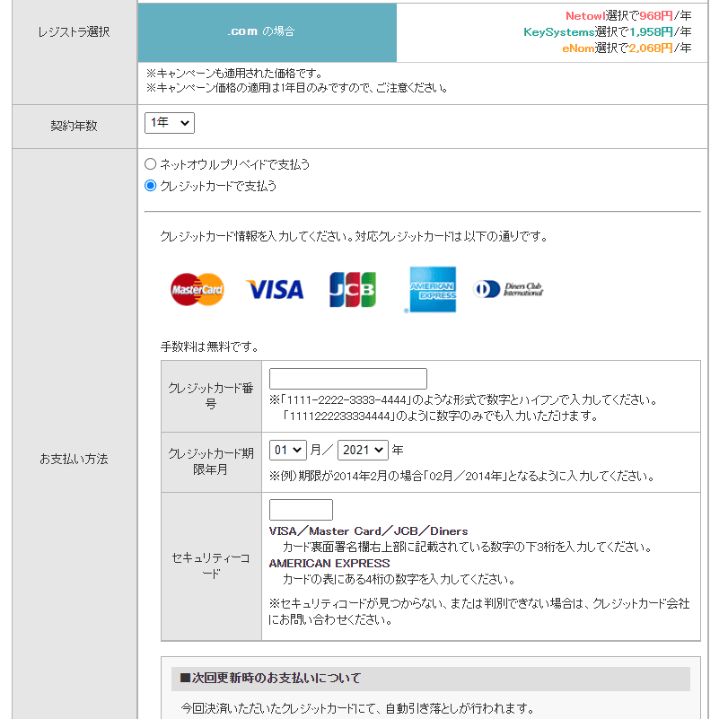Open the 契約年数 1年 dropdown
Screen dimensions: 728x719
170,123
